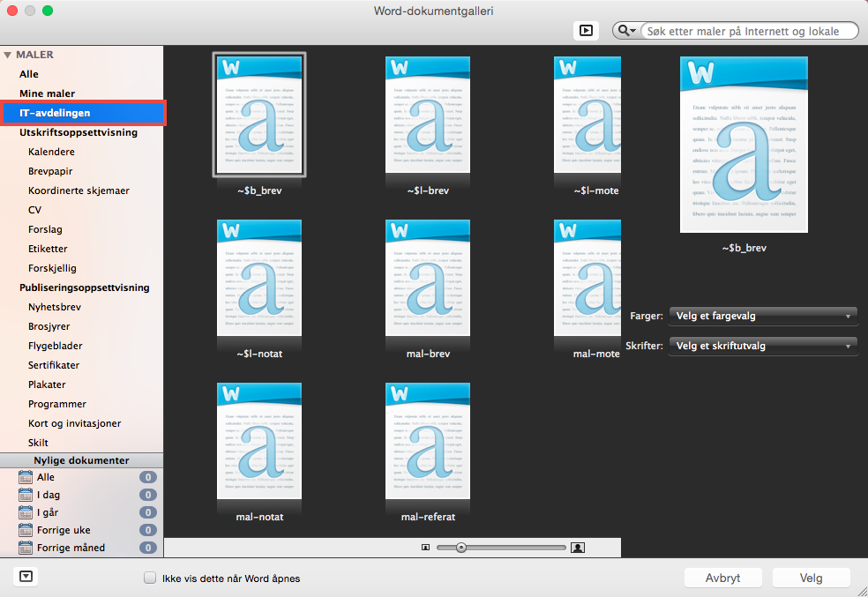Open Forskjellig category

52,268
